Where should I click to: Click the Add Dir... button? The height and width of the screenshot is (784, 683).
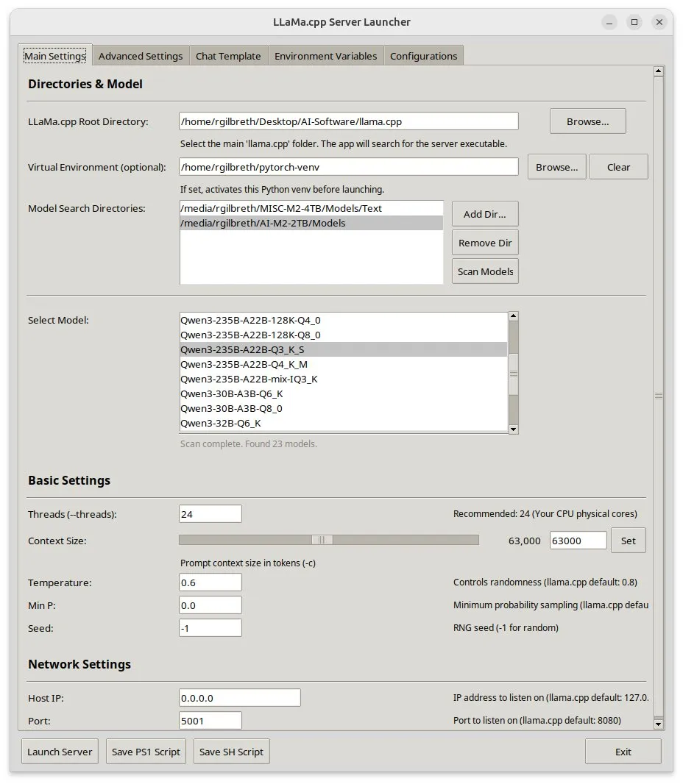coord(485,214)
